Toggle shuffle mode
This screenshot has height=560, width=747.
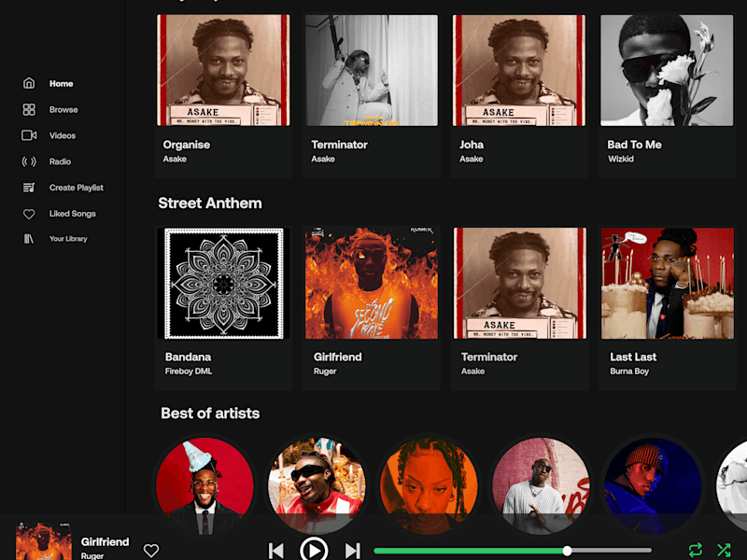coord(724,550)
